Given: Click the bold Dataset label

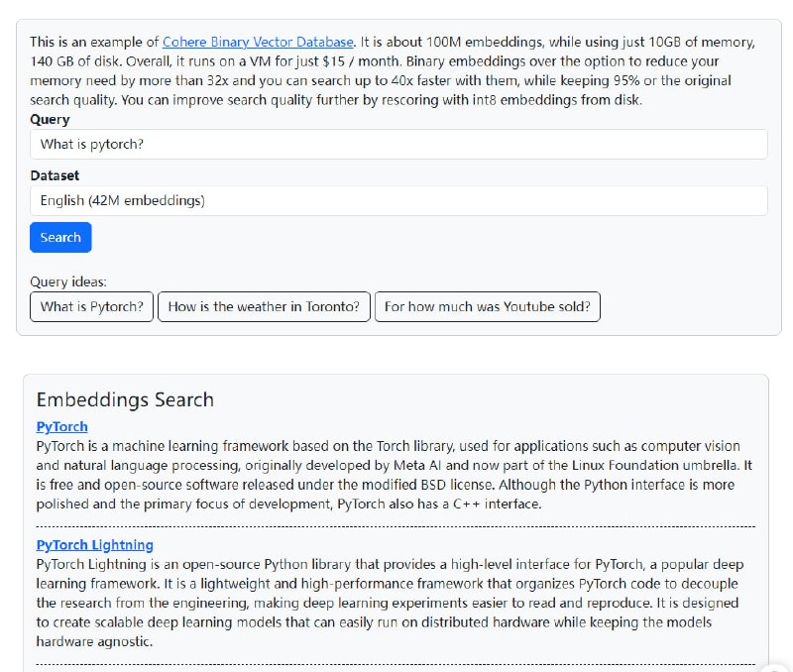Looking at the screenshot, I should pos(55,176).
